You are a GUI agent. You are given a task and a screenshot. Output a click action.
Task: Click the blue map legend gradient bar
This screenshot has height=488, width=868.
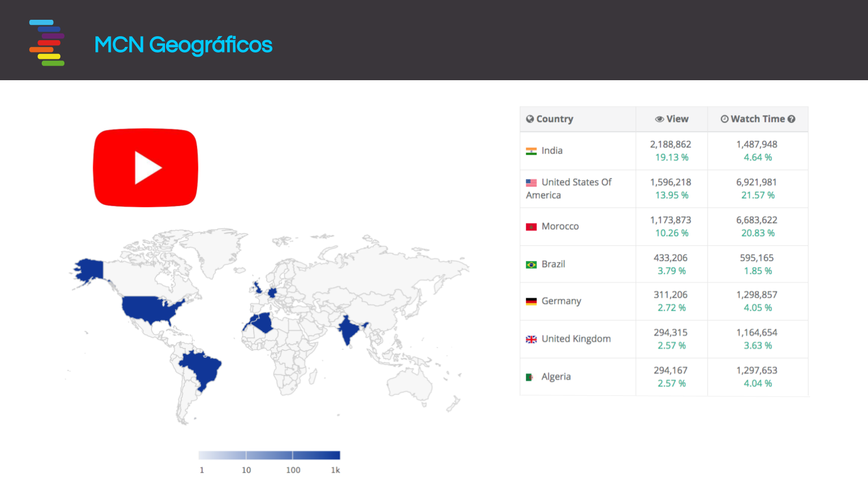click(x=269, y=455)
